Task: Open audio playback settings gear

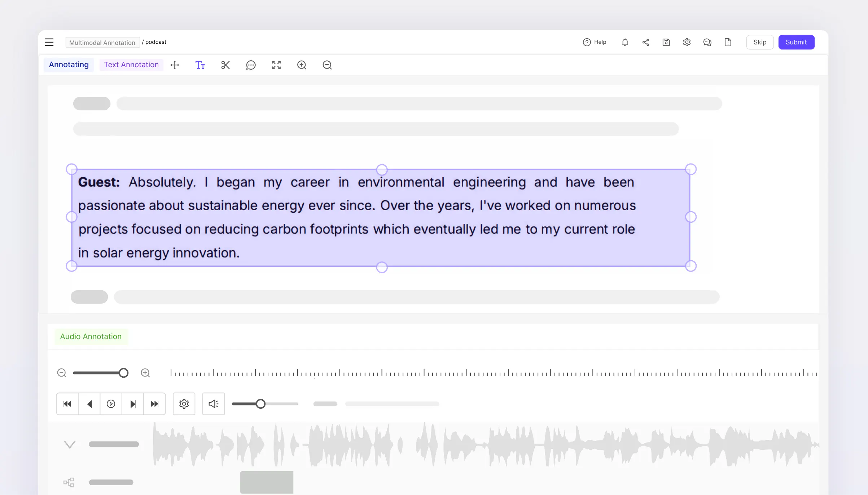Action: (184, 404)
